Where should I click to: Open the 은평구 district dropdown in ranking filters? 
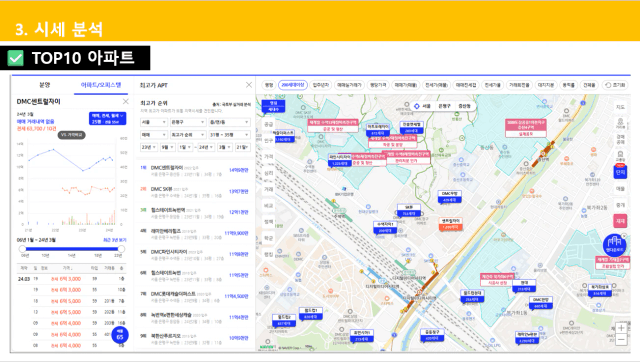187,122
